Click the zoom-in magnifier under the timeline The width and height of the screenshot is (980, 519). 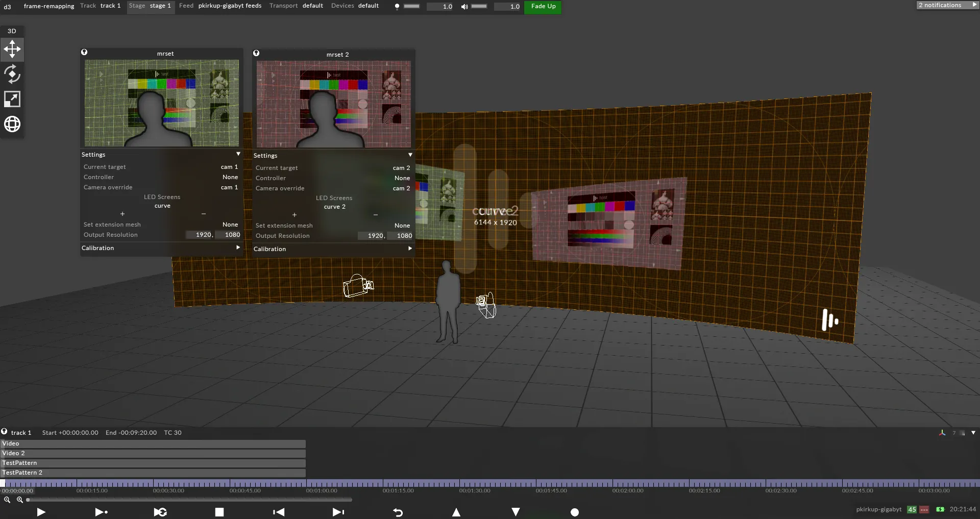click(20, 500)
